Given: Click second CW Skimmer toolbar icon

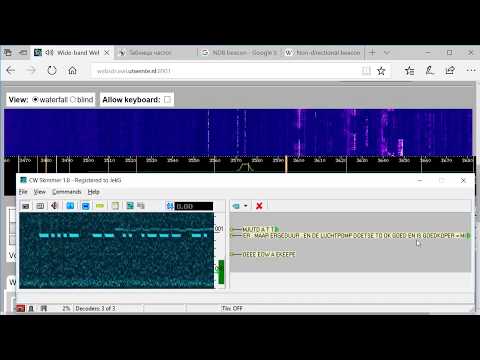Looking at the screenshot, I should click(x=40, y=206).
